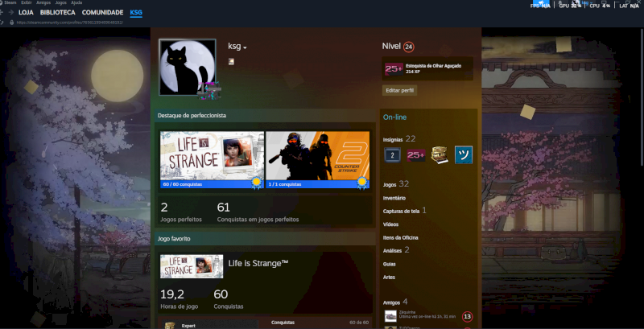Open the announcements megaphone icon
Screen dimensions: 644x329
click(x=540, y=3)
